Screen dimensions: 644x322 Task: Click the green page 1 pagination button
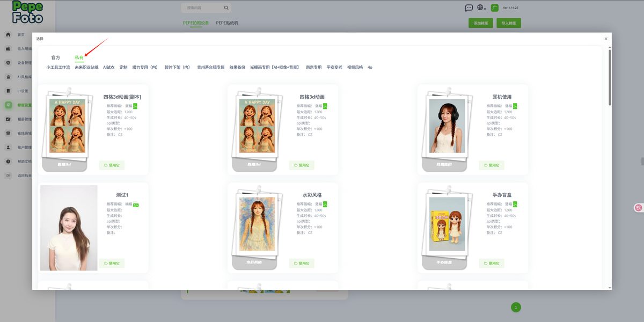click(516, 308)
